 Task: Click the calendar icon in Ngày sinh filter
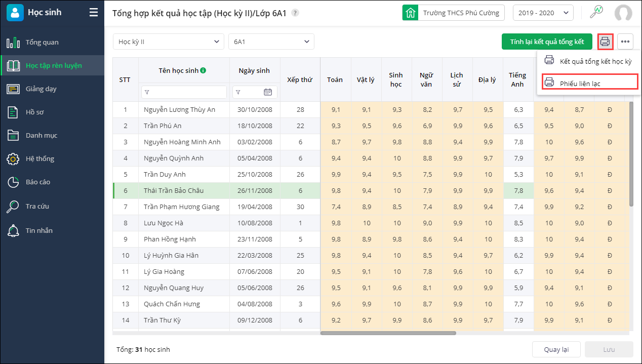(x=268, y=92)
